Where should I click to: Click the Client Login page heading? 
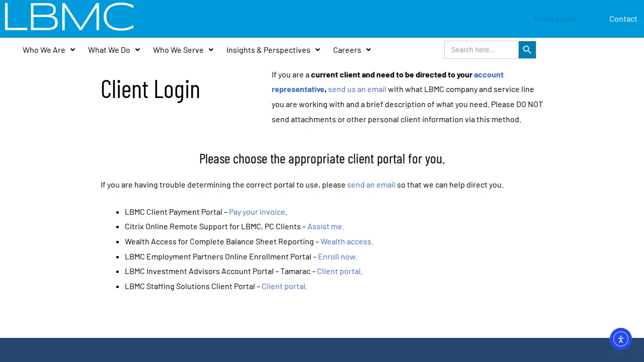pyautogui.click(x=150, y=89)
